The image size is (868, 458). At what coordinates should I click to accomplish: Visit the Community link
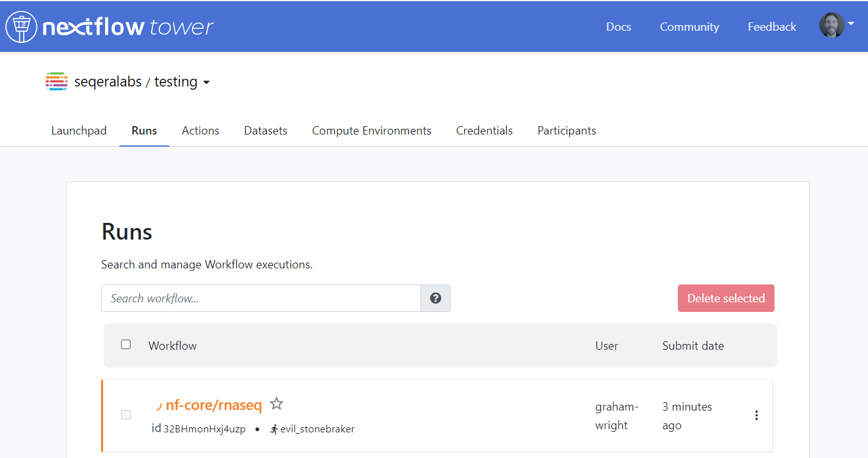689,27
